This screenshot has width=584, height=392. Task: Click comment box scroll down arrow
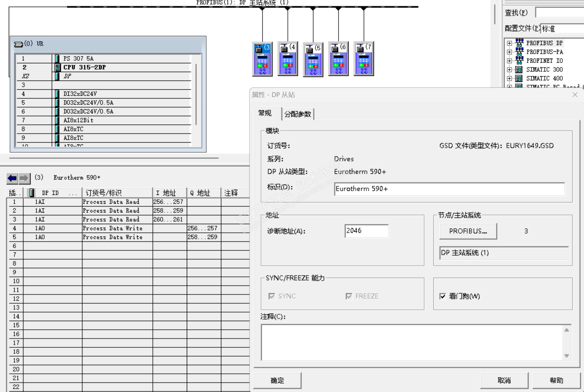(x=567, y=355)
